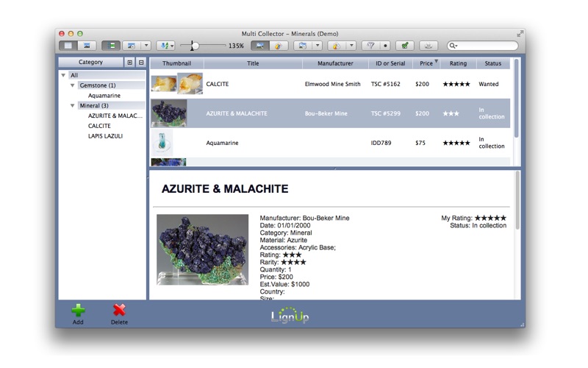The height and width of the screenshot is (368, 588).
Task: Click Aquamarine row thumbnail
Action: pos(162,143)
